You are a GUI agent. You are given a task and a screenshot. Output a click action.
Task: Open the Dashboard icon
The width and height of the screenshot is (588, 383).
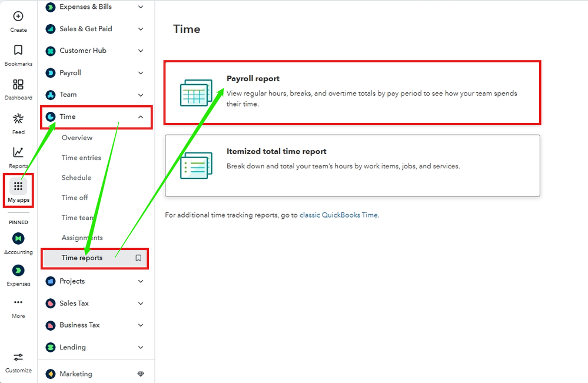click(x=18, y=84)
